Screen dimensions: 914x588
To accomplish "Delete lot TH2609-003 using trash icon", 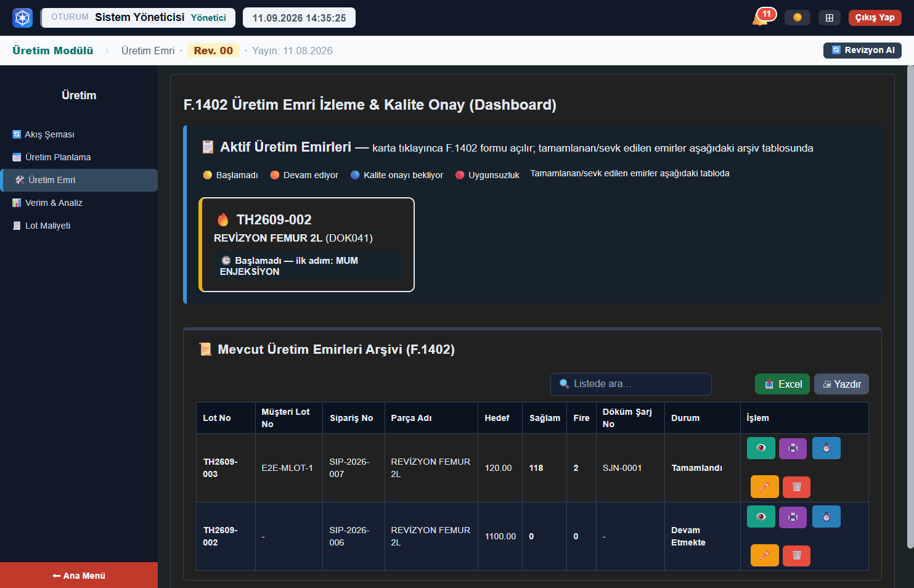I will 797,487.
